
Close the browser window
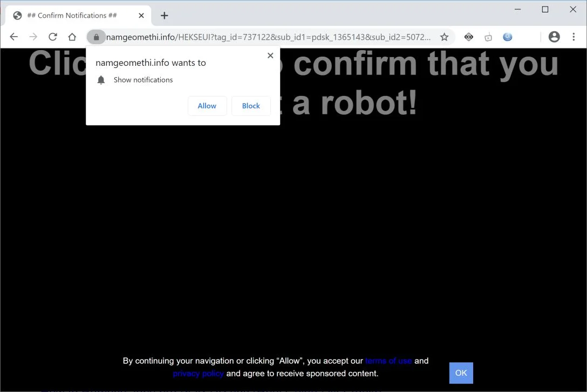(x=573, y=9)
